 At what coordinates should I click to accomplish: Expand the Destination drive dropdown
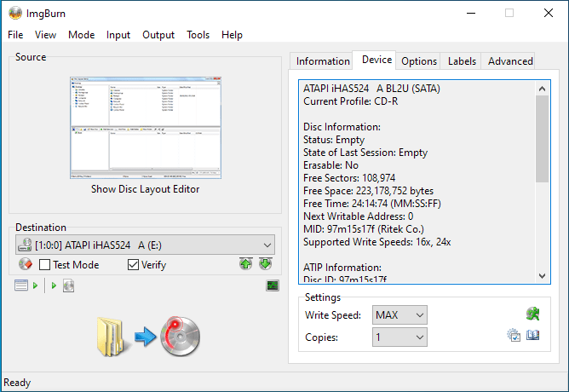(x=267, y=245)
